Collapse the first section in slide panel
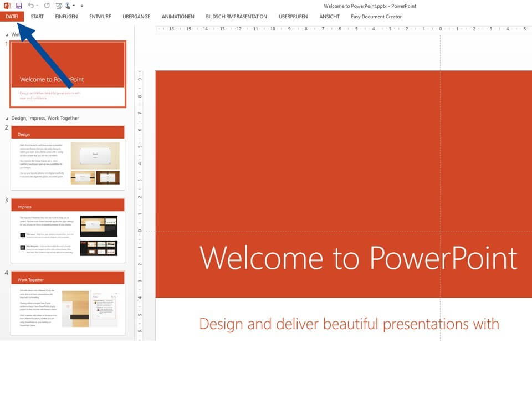532x399 pixels. pos(7,35)
